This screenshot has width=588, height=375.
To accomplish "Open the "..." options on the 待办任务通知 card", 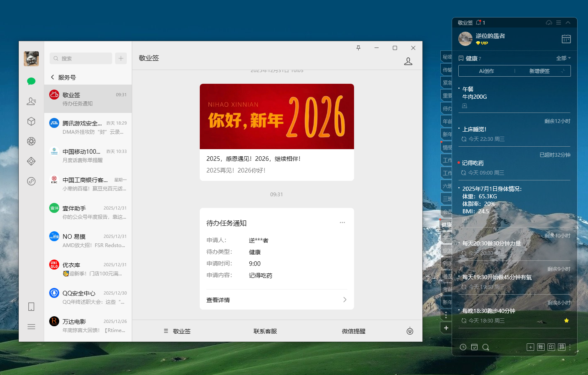I will (342, 222).
